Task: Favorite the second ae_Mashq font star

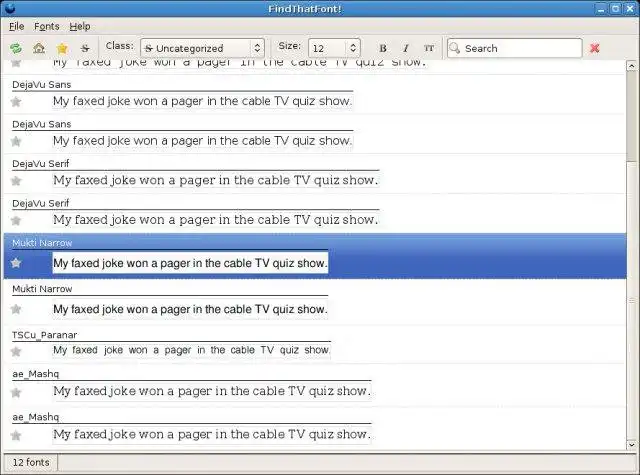Action: (16, 435)
